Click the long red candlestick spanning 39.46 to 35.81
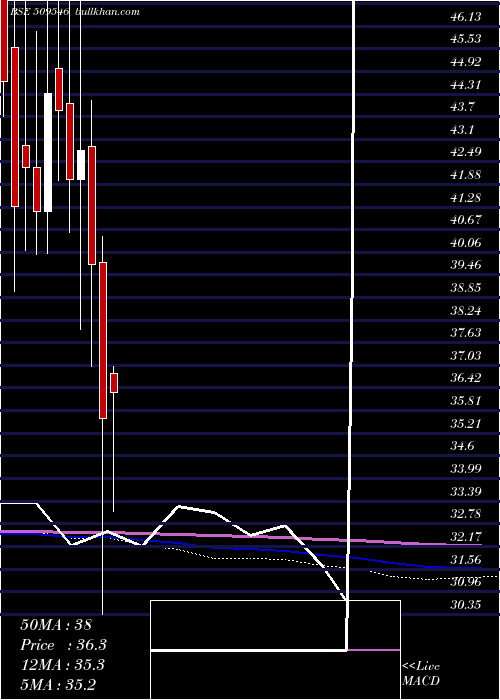Screen dimensions: 500x700 103,341
